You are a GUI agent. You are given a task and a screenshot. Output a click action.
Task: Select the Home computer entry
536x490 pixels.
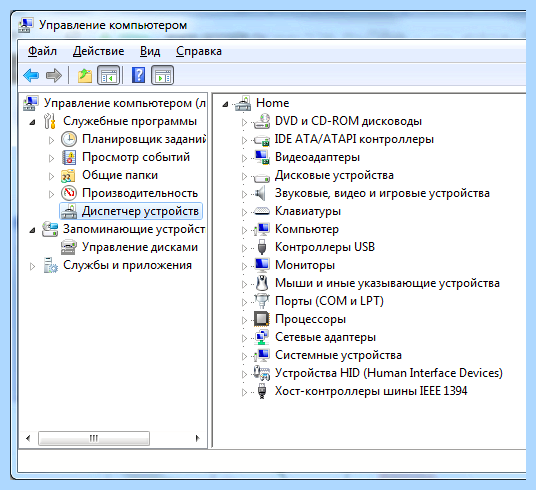[272, 103]
